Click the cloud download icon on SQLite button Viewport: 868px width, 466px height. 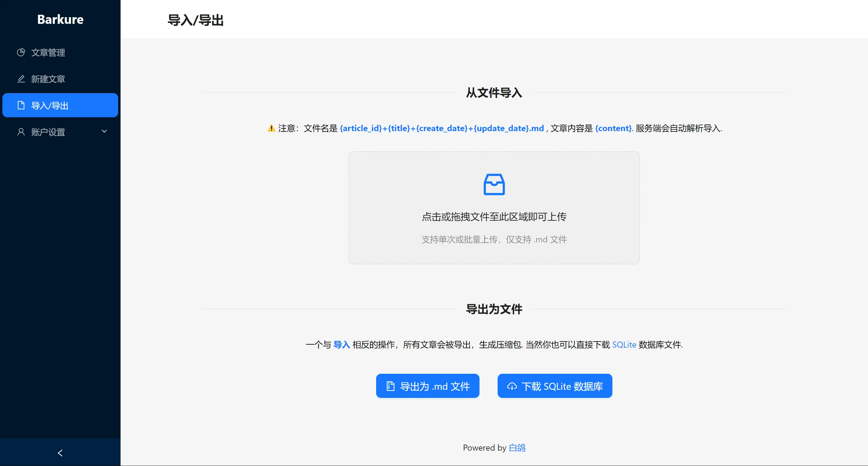[x=512, y=386]
